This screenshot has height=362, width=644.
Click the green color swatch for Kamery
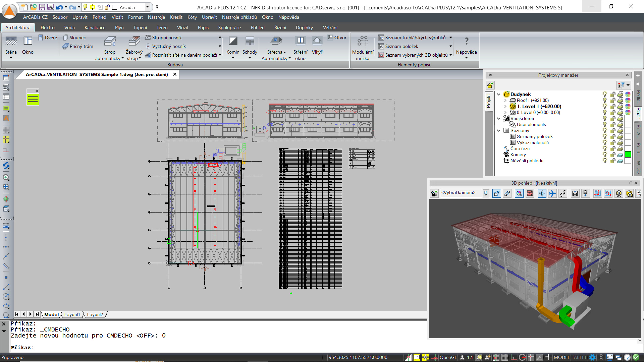(x=628, y=155)
